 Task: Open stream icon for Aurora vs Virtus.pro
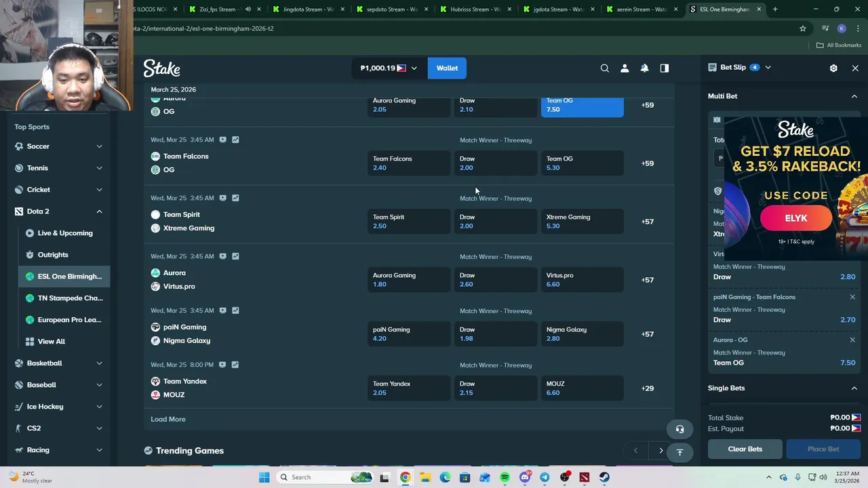(x=222, y=256)
